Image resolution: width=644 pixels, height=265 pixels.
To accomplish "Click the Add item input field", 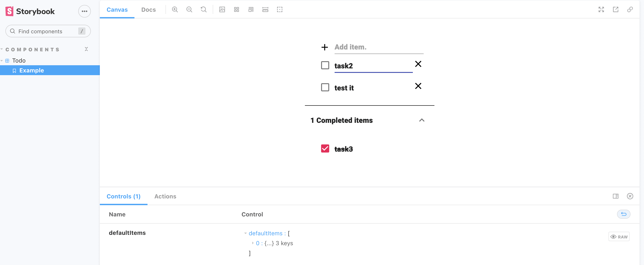I will [x=379, y=47].
